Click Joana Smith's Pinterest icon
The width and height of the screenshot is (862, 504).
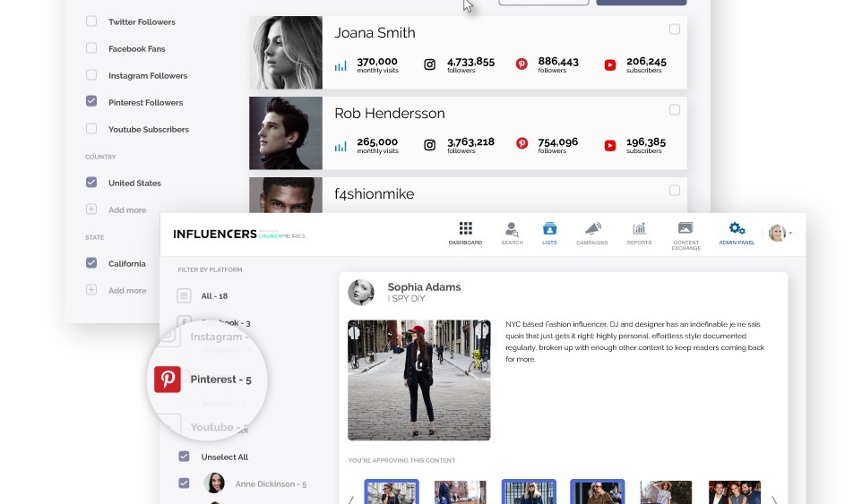pyautogui.click(x=522, y=64)
